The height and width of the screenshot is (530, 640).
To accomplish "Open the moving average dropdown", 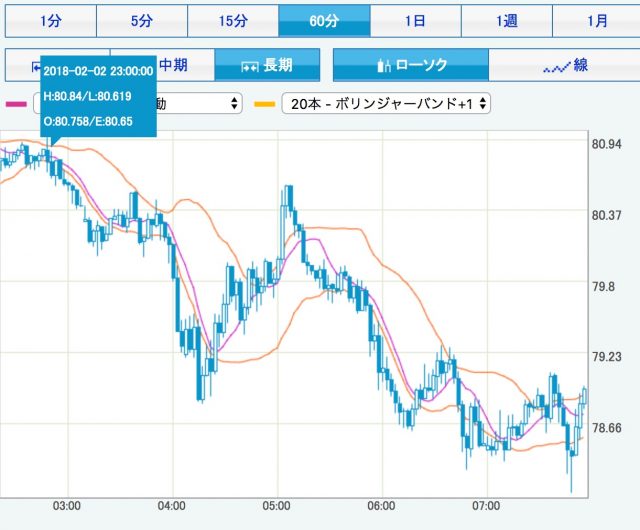I will click(200, 103).
